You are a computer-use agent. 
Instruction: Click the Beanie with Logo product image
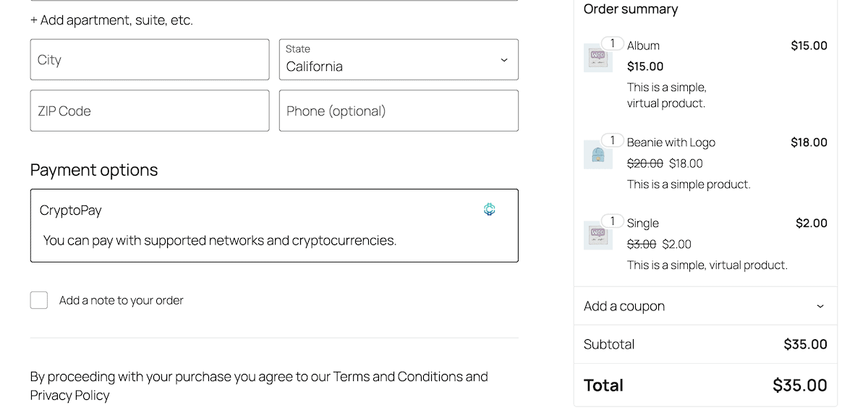coord(598,154)
